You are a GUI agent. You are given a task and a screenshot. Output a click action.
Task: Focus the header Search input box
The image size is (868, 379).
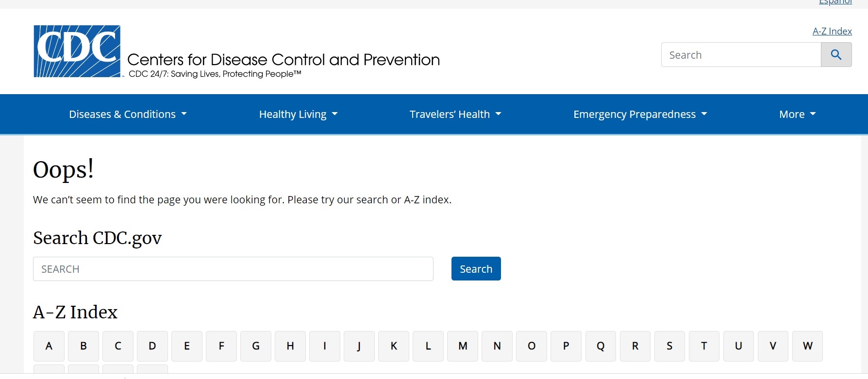point(741,55)
